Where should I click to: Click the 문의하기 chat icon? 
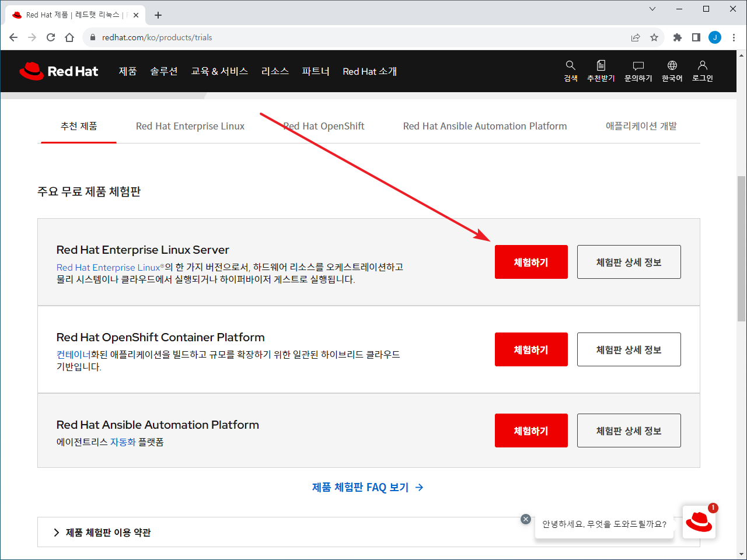(x=638, y=71)
